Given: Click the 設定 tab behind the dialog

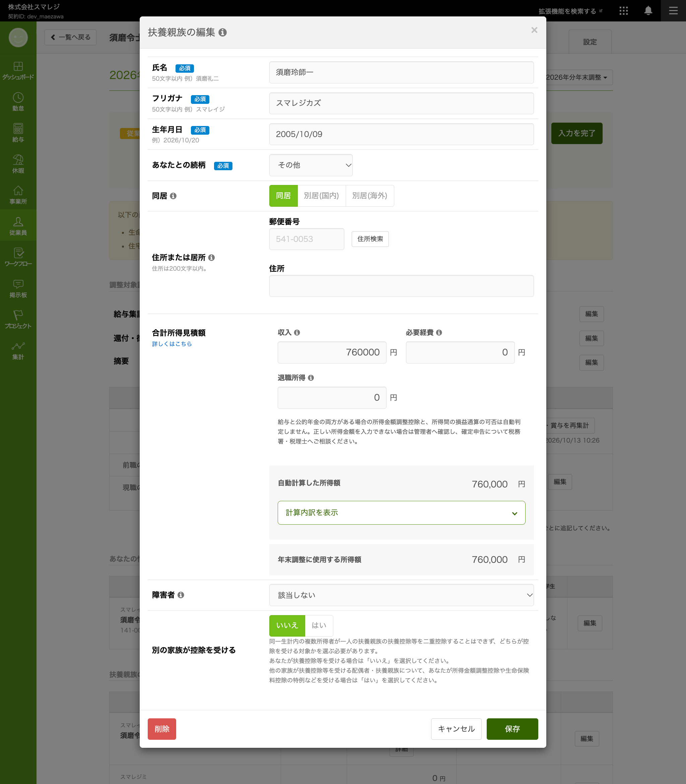Looking at the screenshot, I should tap(590, 42).
